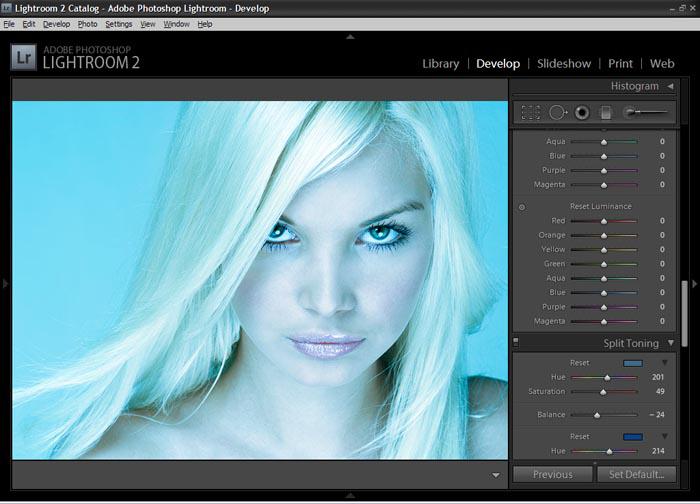Click the Saturation value 49
The image size is (700, 504).
tap(660, 392)
